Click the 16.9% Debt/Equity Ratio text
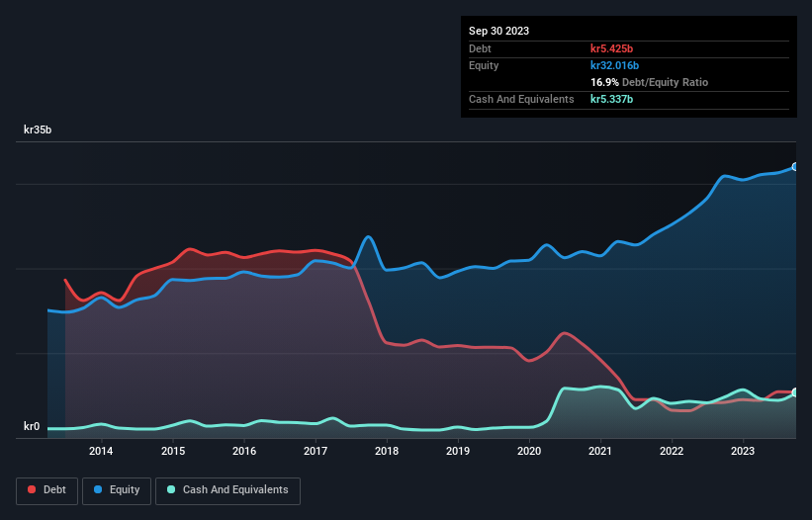 click(650, 82)
